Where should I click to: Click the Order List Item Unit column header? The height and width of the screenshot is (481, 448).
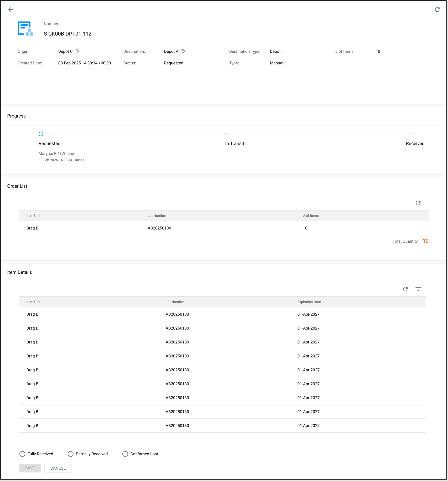pyautogui.click(x=33, y=215)
